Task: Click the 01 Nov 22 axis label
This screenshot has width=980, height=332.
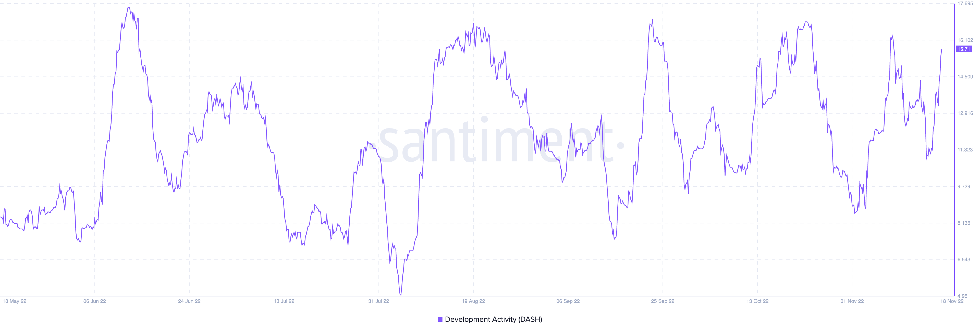Action: 852,301
